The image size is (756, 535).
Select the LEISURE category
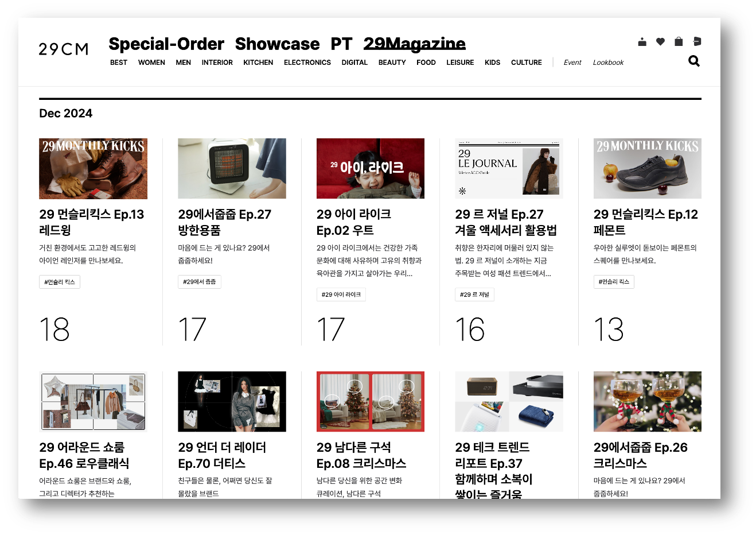point(460,63)
